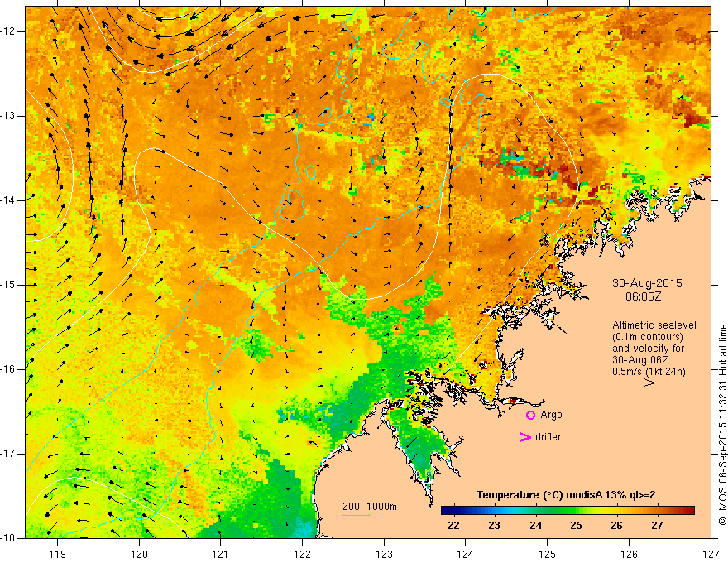Click the colorbar tick label '27'
The height and width of the screenshot is (563, 728).
(657, 526)
